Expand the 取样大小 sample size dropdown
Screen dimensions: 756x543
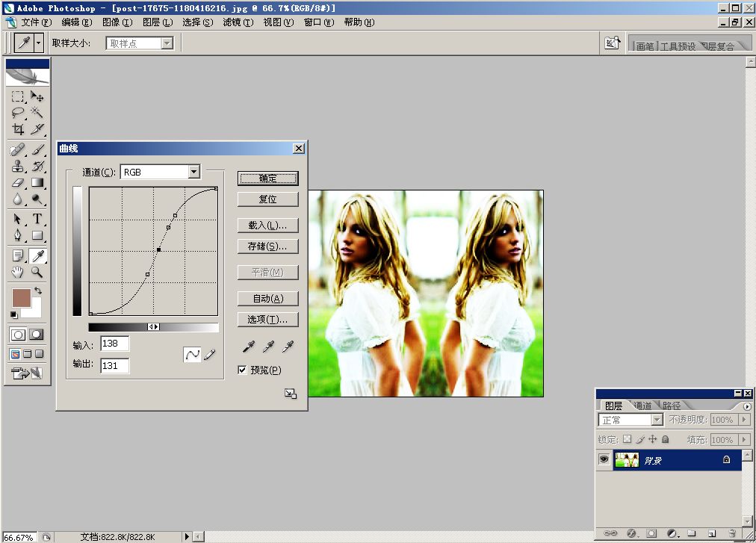tap(167, 43)
